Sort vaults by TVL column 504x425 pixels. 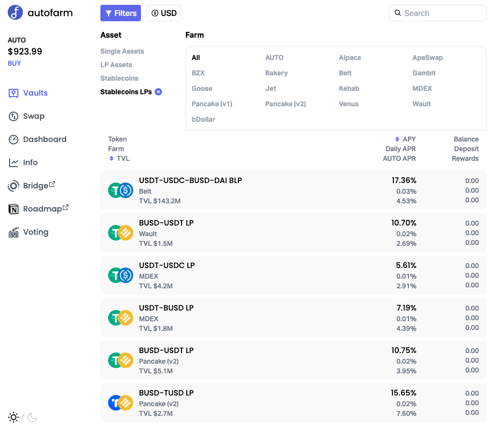(x=119, y=158)
